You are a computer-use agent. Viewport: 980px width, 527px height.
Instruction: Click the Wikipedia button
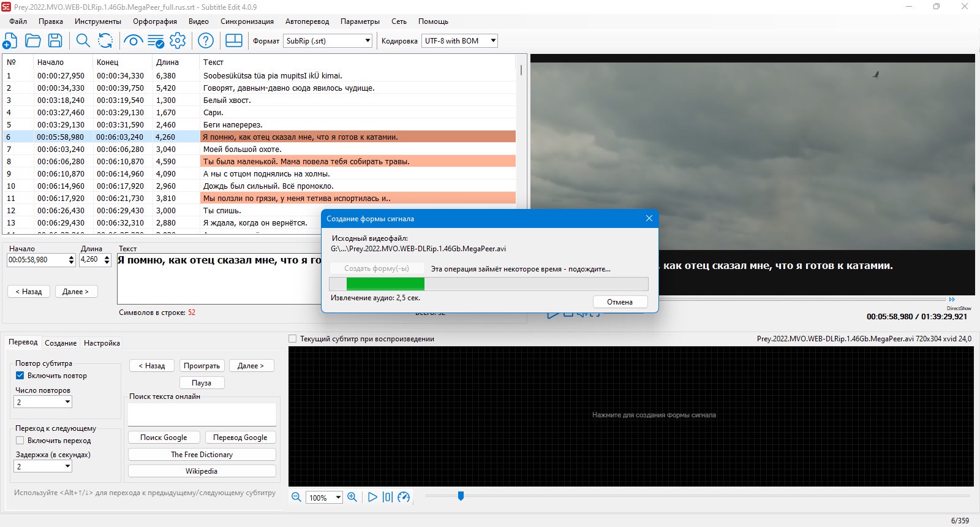point(202,471)
